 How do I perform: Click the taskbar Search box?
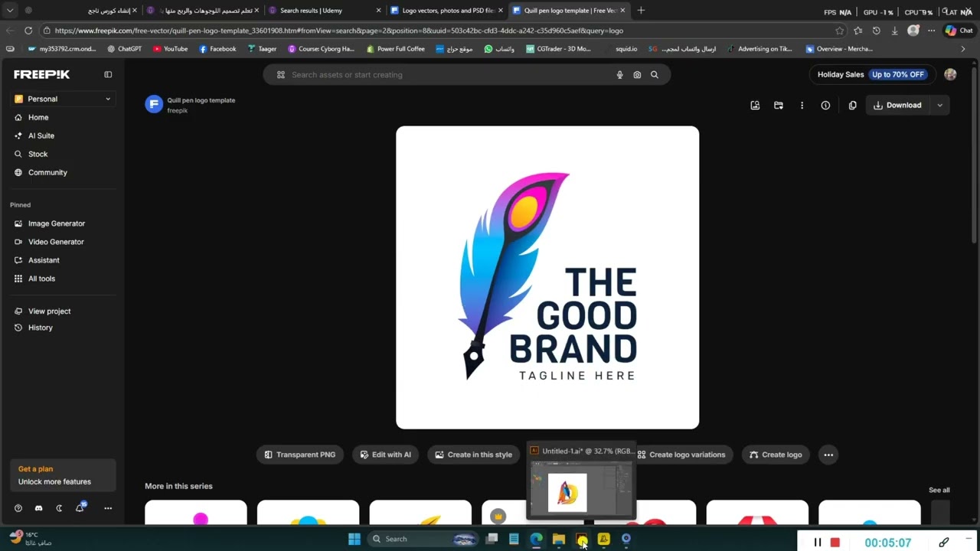pyautogui.click(x=423, y=539)
